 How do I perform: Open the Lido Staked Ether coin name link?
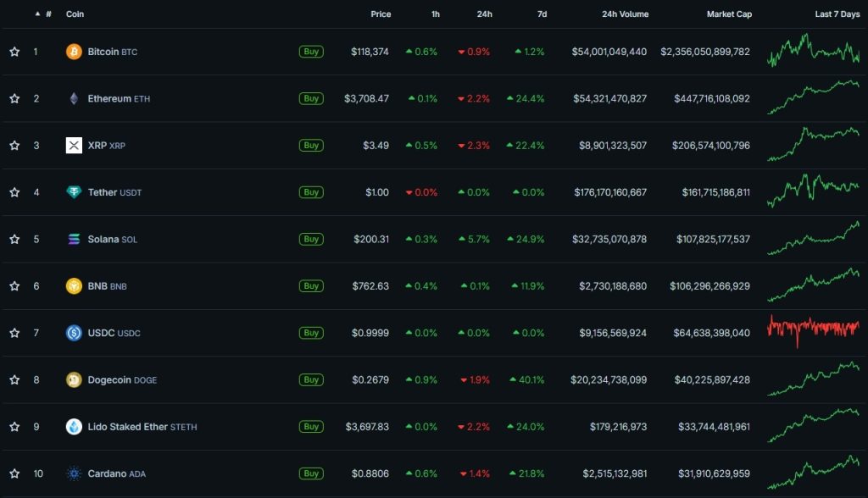pos(127,427)
